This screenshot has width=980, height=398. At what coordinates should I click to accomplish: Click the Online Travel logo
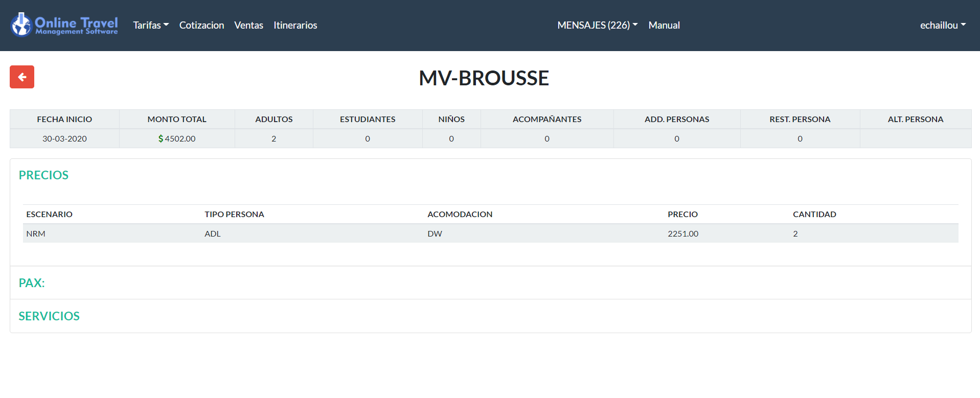point(64,25)
